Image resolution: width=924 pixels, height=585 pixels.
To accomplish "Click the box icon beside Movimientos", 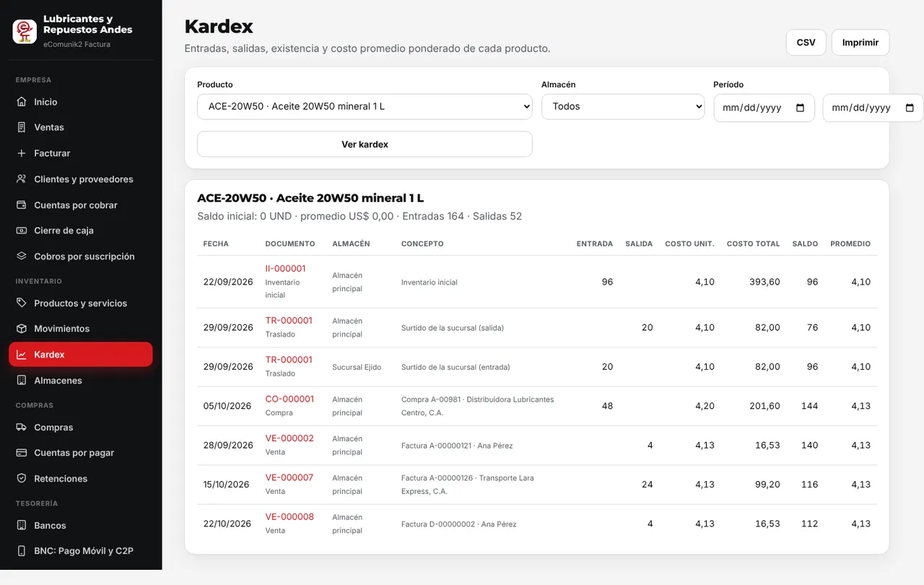I will (x=22, y=329).
